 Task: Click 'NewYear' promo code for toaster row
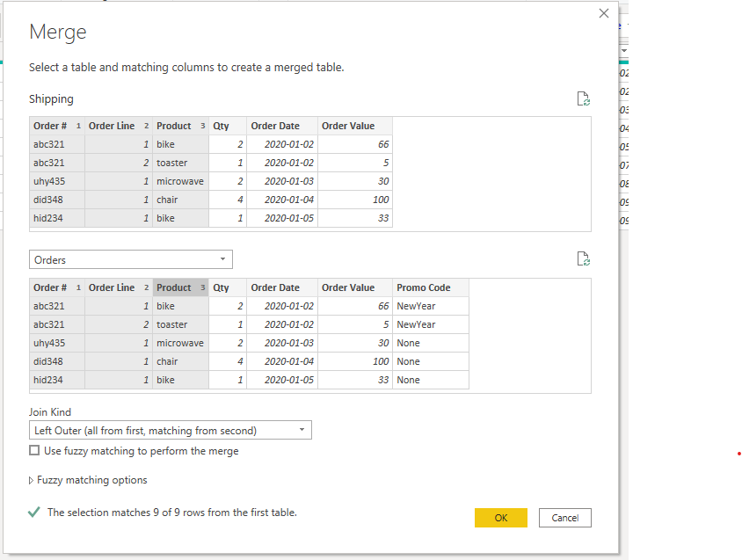point(431,324)
